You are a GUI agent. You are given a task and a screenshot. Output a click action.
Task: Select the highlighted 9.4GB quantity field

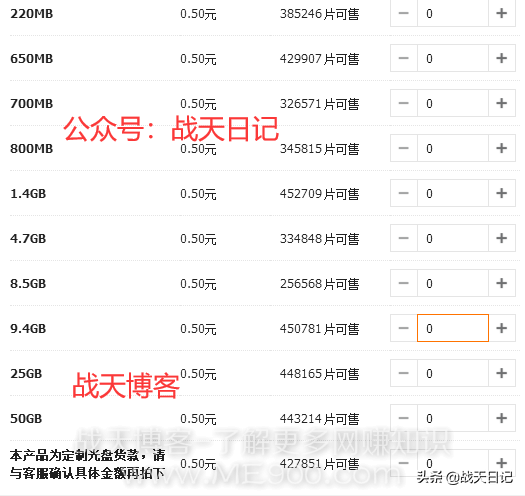click(x=453, y=328)
